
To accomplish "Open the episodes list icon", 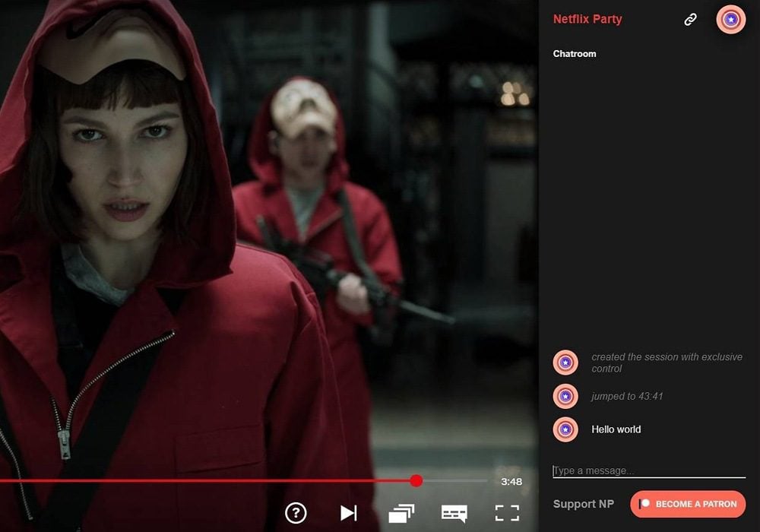I will click(x=401, y=513).
